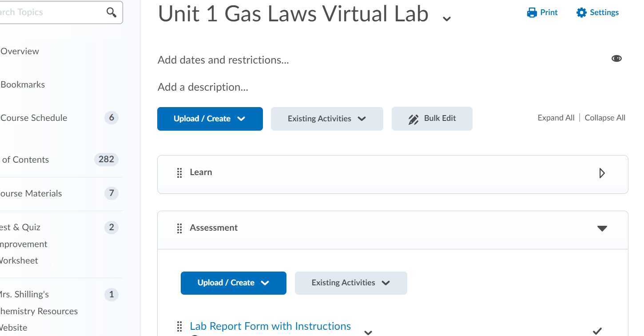Grab the Assessment module drag handle

179,228
